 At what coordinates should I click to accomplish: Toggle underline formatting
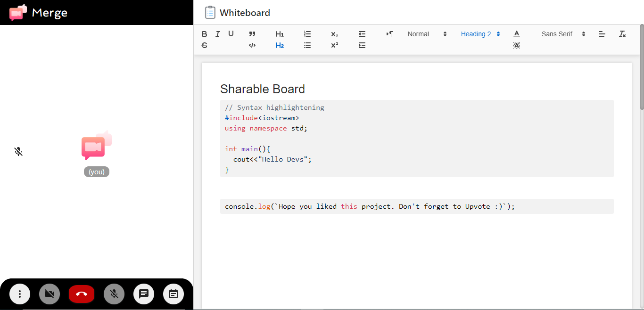[231, 34]
